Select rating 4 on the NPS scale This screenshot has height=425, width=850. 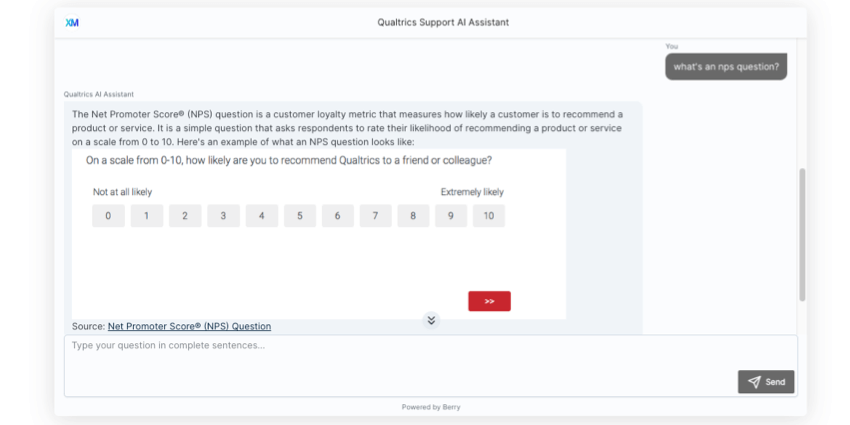262,216
